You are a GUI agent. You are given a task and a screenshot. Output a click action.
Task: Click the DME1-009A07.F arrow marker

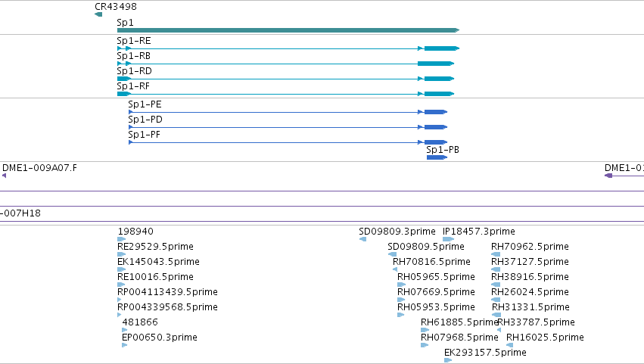coord(4,176)
